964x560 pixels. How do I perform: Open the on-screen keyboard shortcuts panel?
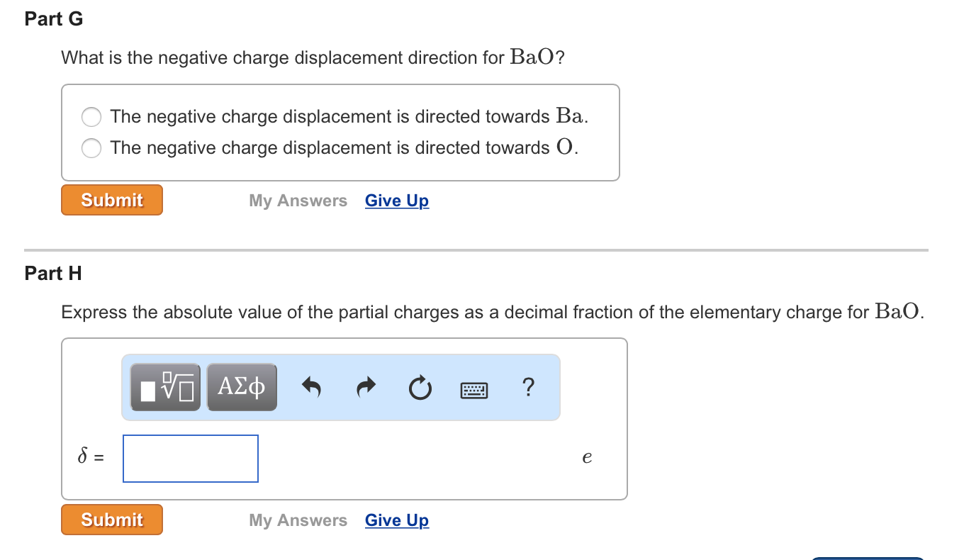pyautogui.click(x=473, y=389)
